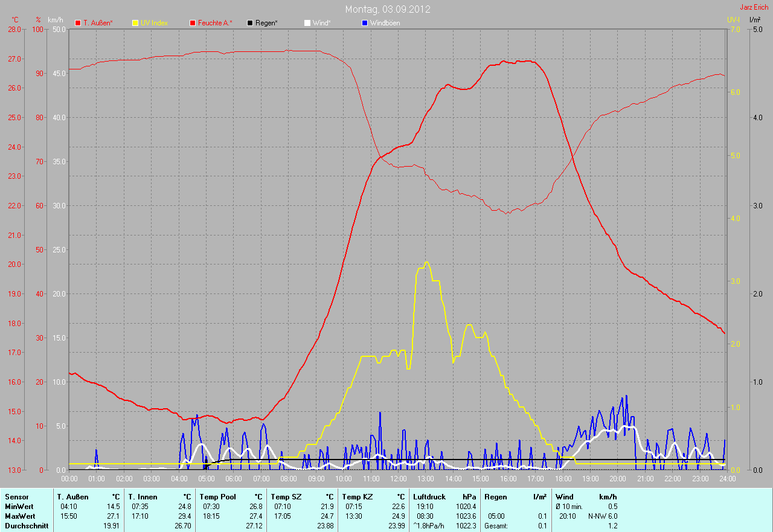Click the red swatch beside T. Außen* legend
The image size is (773, 532).
point(77,23)
